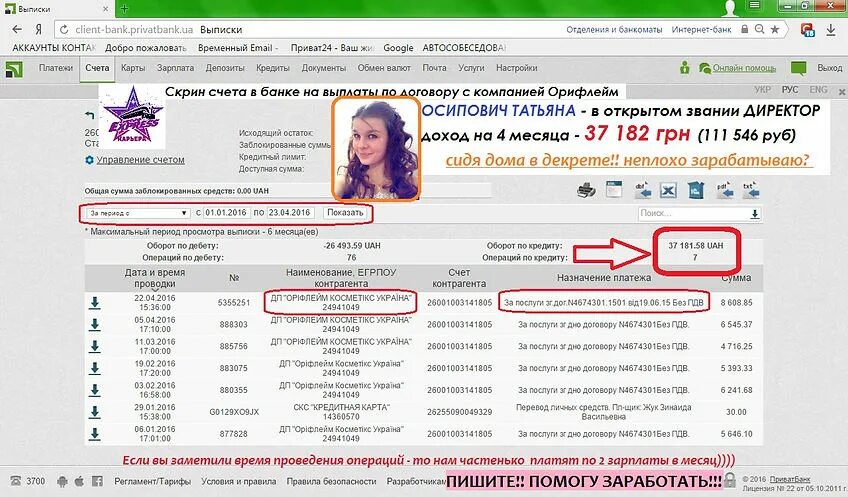Open the Обмен валют menu
Screen dimensions: 848x497
pos(384,68)
